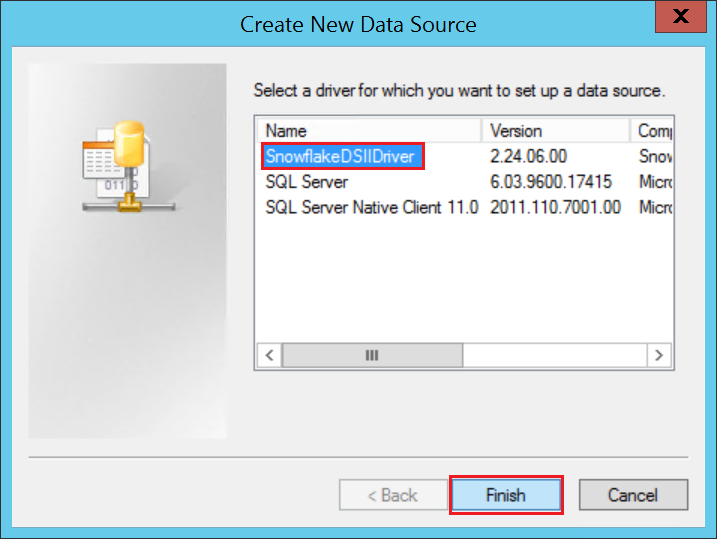Click the company cell in Snowflake row
Screen dimensions: 717x539
point(653,157)
